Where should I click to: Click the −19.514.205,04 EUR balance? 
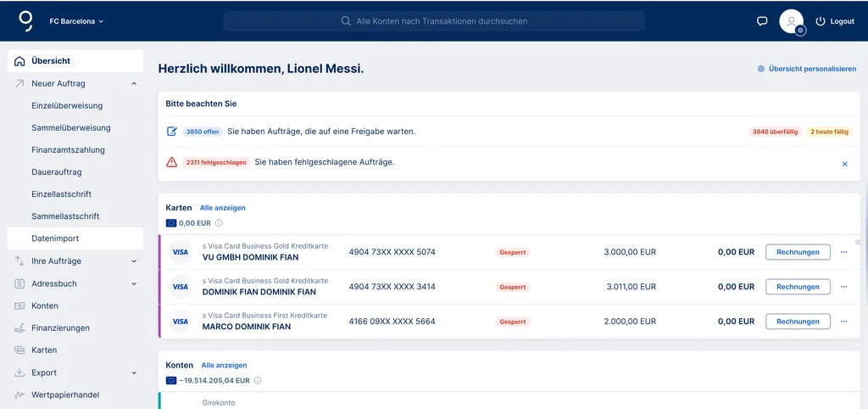214,381
